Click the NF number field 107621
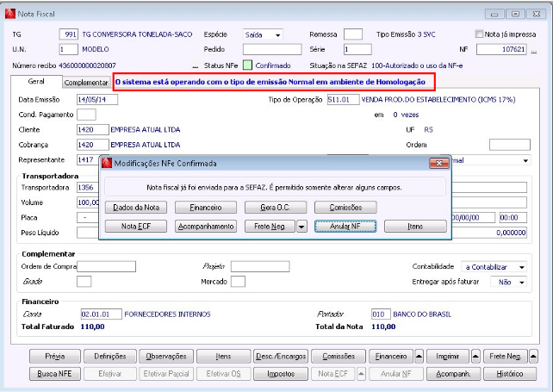The image size is (553, 392). tap(501, 49)
